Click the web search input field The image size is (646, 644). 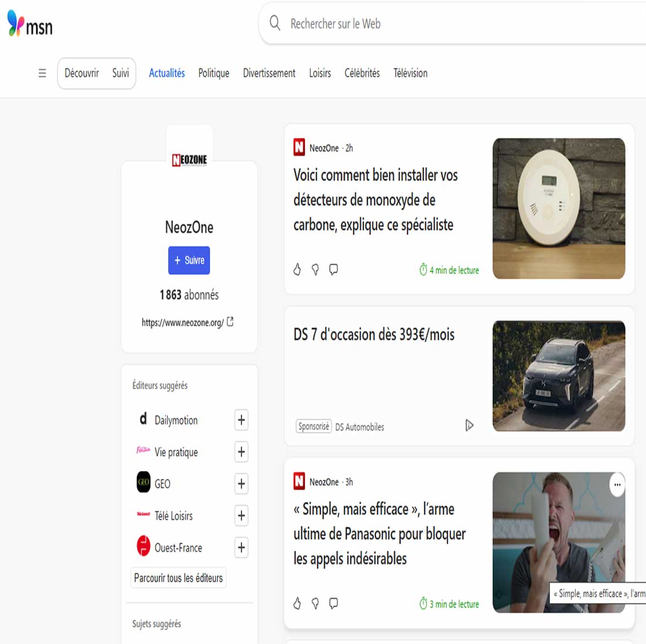[x=457, y=24]
